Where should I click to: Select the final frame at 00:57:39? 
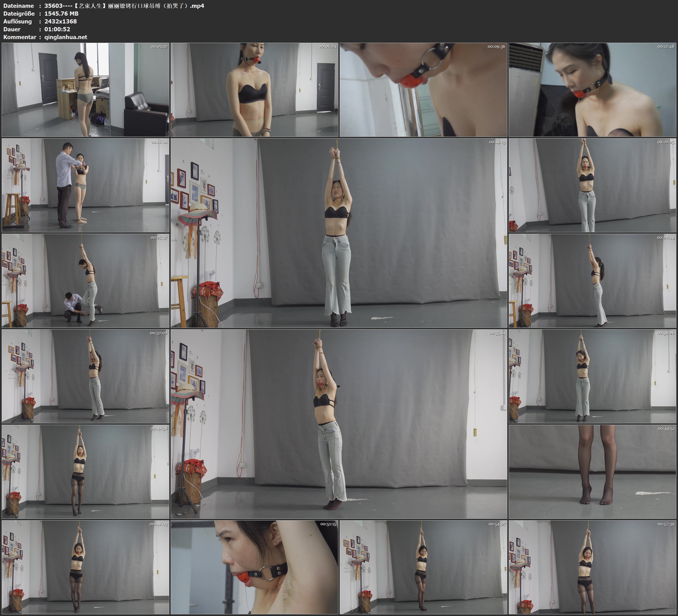coord(593,567)
